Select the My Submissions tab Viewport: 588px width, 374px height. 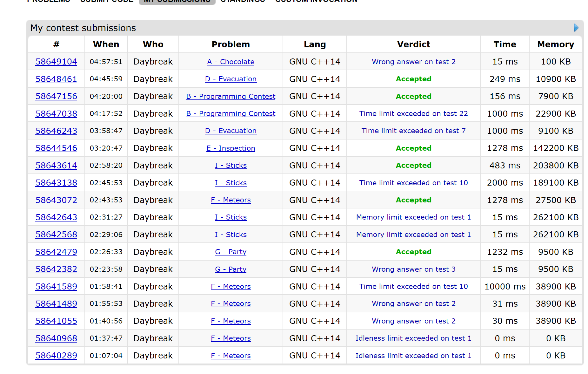(x=177, y=1)
